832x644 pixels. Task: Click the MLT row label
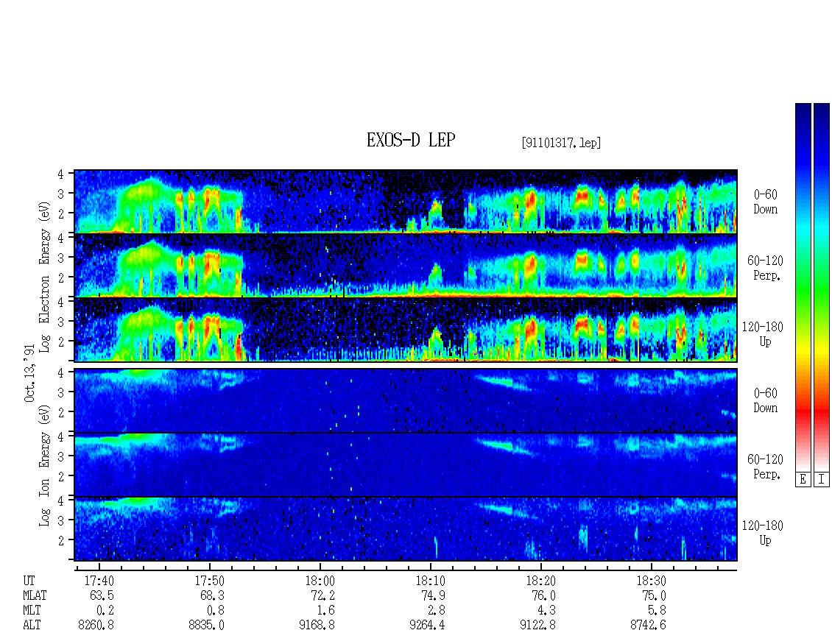click(32, 611)
